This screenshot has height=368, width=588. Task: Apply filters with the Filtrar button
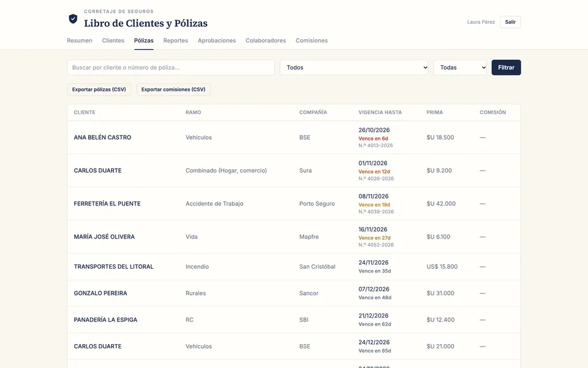[x=506, y=67]
